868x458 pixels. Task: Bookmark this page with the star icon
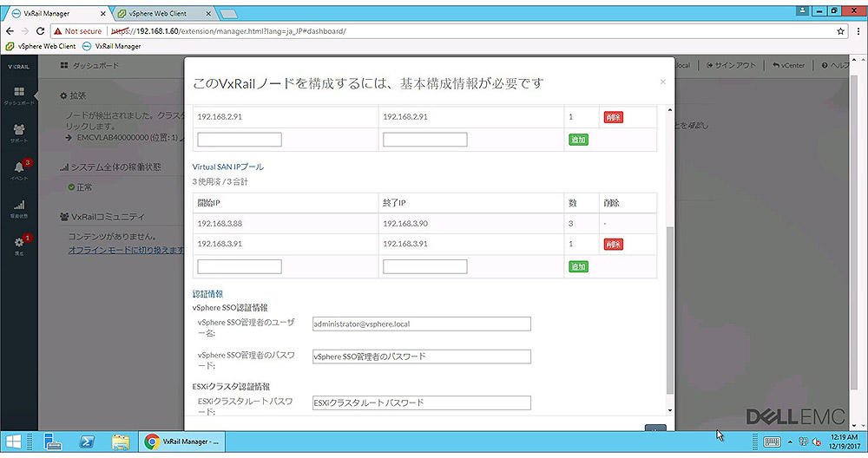pos(840,31)
